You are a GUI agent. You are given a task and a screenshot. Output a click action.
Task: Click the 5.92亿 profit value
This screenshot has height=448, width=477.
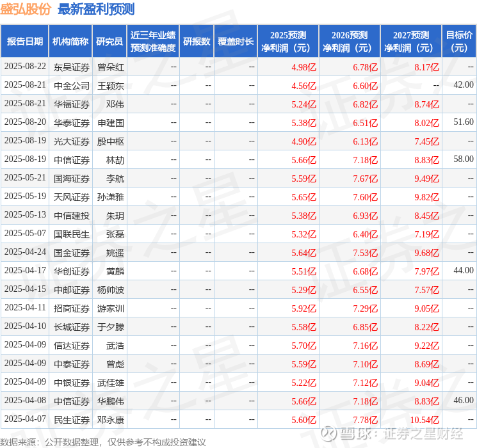point(304,308)
